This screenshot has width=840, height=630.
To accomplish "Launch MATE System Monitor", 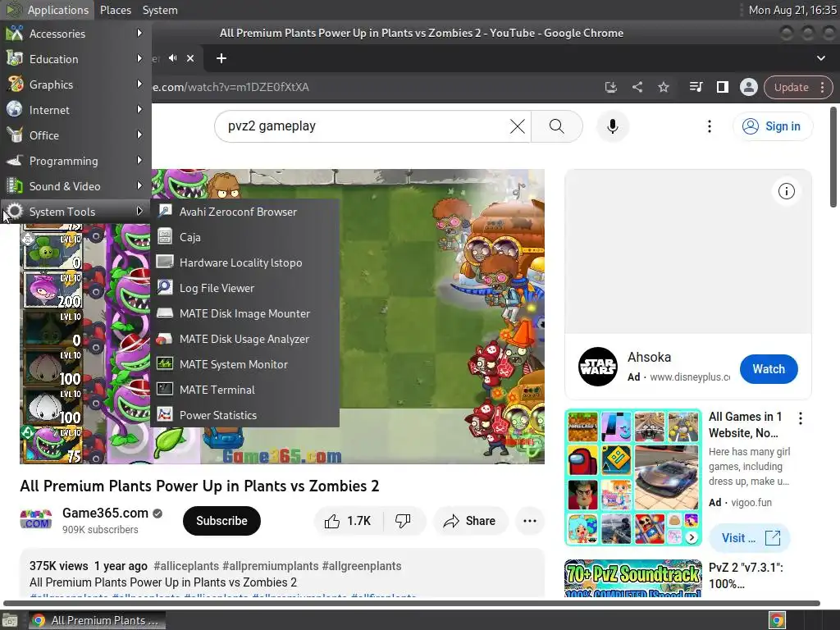I will (x=245, y=364).
